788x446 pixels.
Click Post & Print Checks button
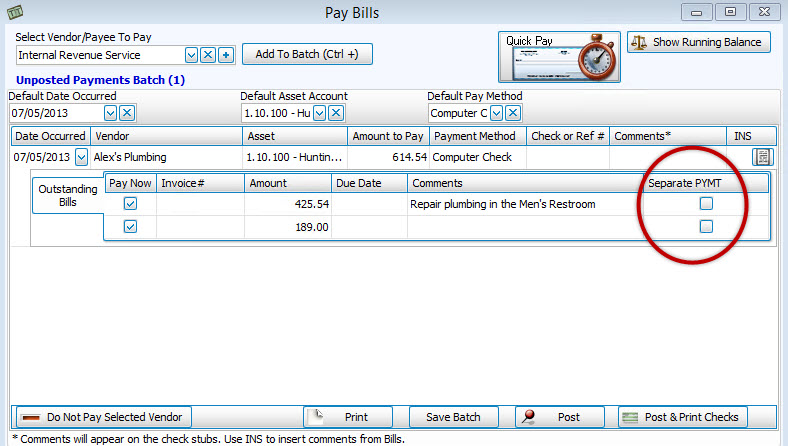point(682,417)
